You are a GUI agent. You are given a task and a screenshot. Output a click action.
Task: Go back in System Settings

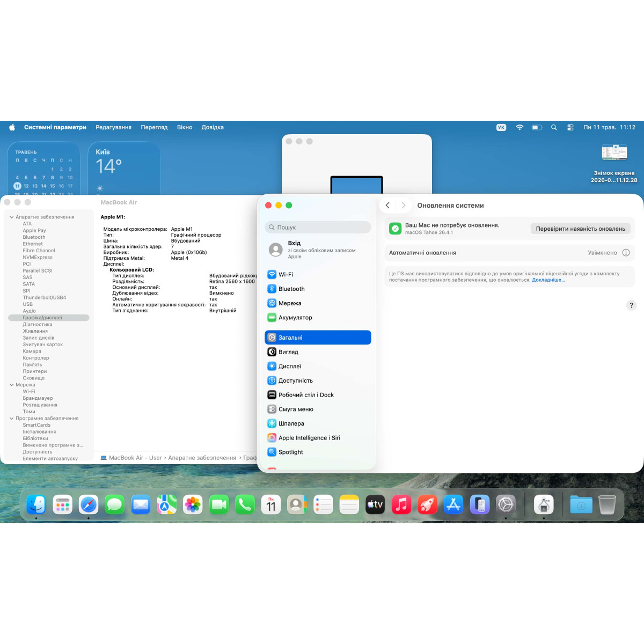tap(387, 206)
